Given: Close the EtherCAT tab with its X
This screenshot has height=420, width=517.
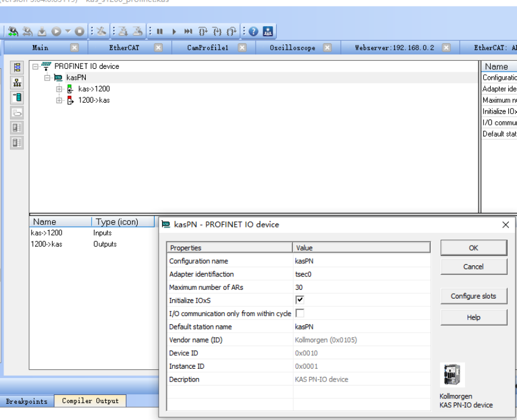Looking at the screenshot, I should coord(158,48).
